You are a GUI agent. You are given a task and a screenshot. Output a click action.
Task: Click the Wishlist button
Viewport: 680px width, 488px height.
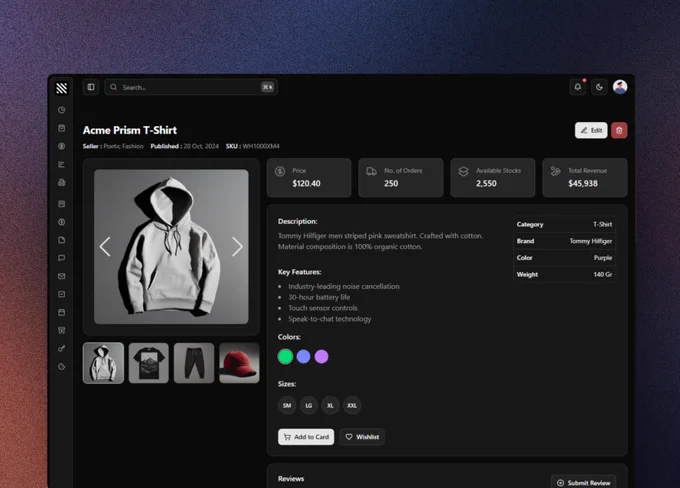[x=362, y=437]
